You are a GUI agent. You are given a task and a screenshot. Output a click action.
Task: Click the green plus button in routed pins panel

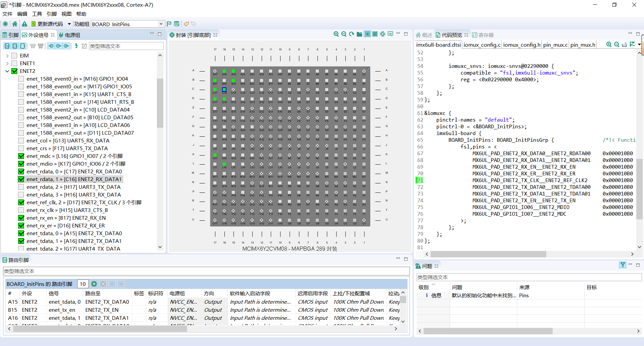click(x=94, y=284)
